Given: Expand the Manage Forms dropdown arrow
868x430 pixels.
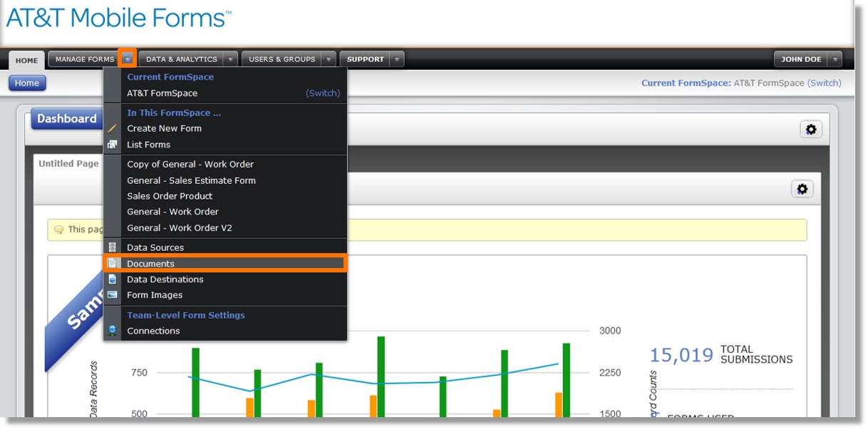Looking at the screenshot, I should tap(128, 59).
